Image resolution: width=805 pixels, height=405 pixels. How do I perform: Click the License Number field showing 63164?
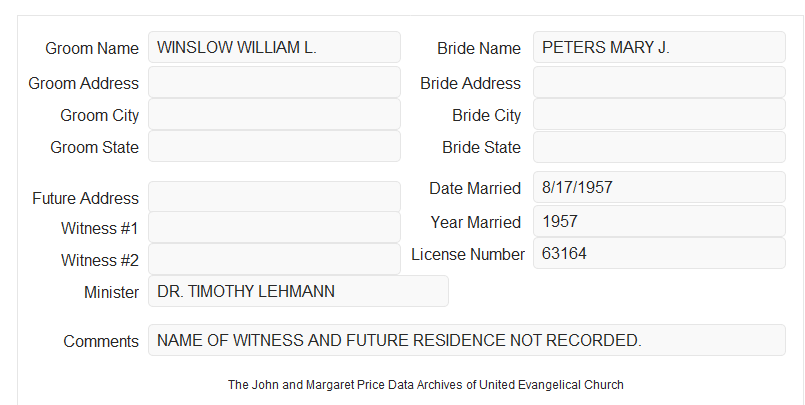[x=659, y=253]
